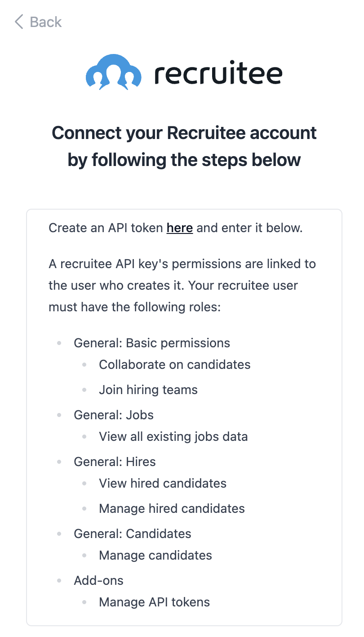Viewport: 364px width, 637px height.
Task: Click the "Manage candidates" entry
Action: [155, 556]
